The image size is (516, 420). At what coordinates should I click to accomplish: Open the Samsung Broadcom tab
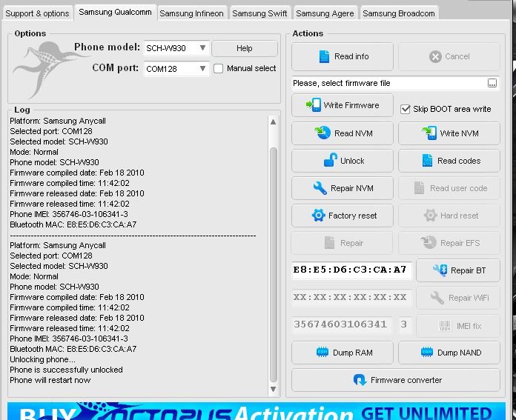click(399, 13)
